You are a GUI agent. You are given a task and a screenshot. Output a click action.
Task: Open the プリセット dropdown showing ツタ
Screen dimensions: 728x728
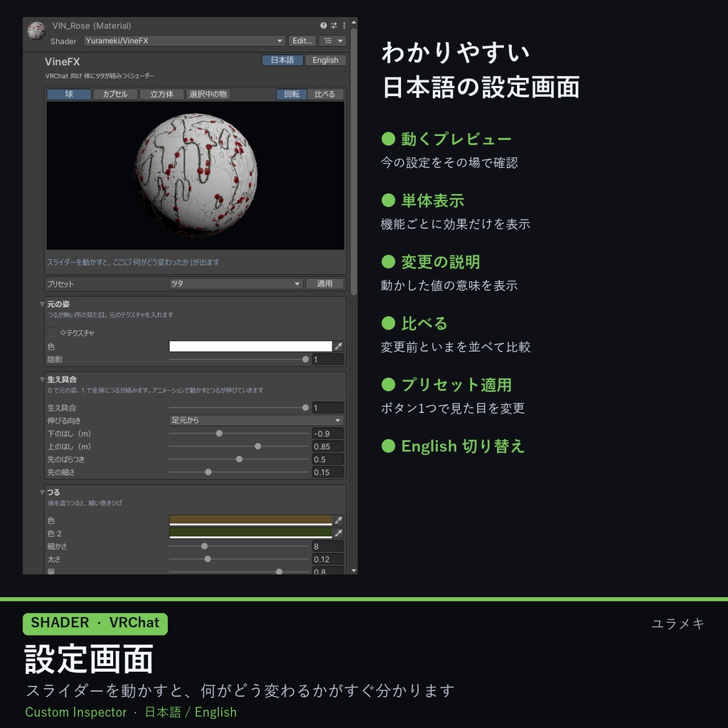pyautogui.click(x=236, y=284)
